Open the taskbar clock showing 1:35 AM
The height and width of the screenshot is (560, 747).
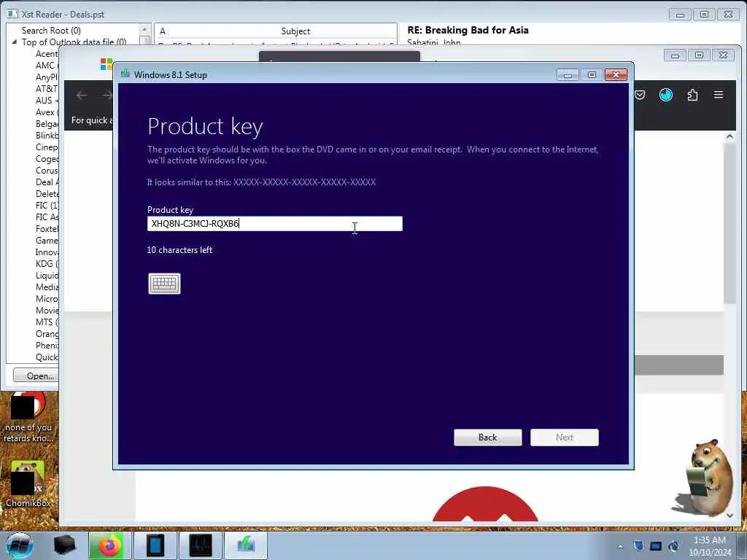(710, 546)
